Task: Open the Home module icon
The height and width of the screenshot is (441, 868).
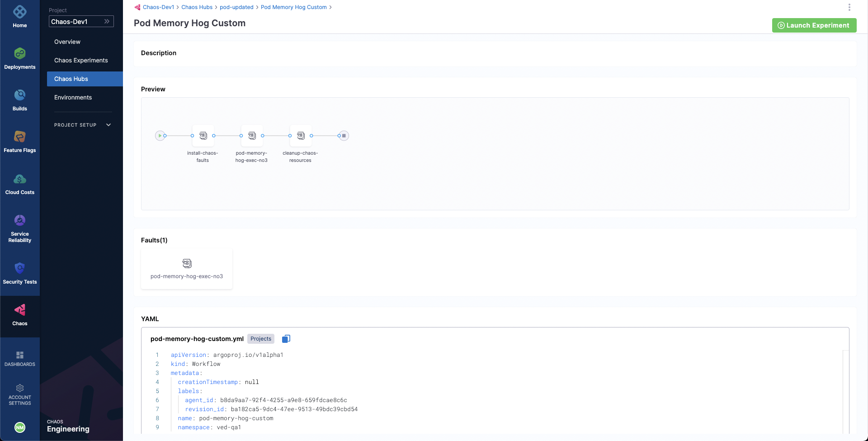Action: tap(19, 13)
